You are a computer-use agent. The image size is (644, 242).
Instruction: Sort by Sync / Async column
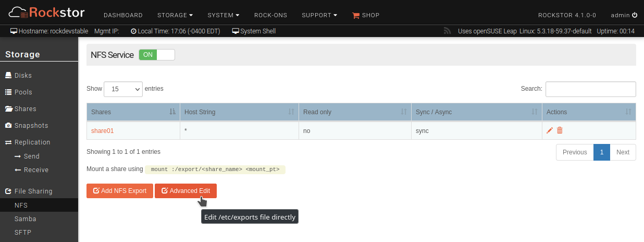[x=477, y=112]
